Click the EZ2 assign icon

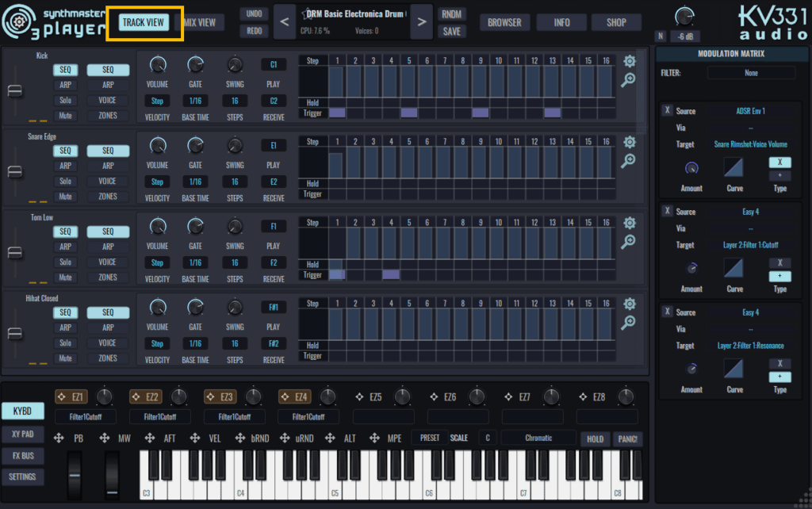click(x=136, y=396)
